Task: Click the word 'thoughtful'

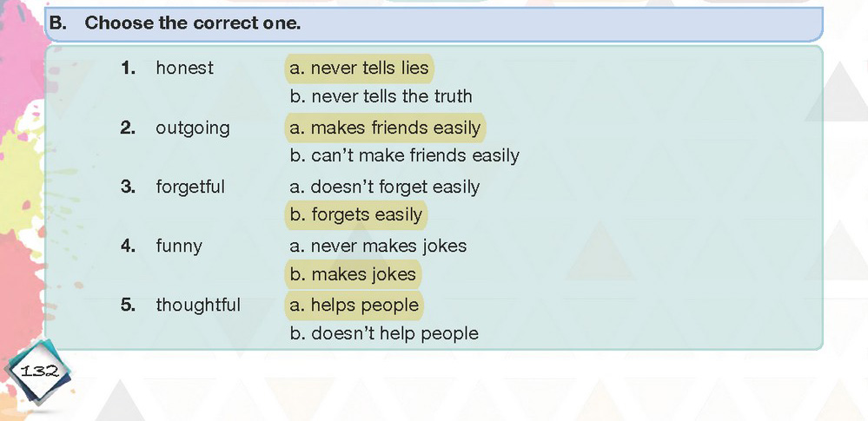Action: click(x=198, y=305)
